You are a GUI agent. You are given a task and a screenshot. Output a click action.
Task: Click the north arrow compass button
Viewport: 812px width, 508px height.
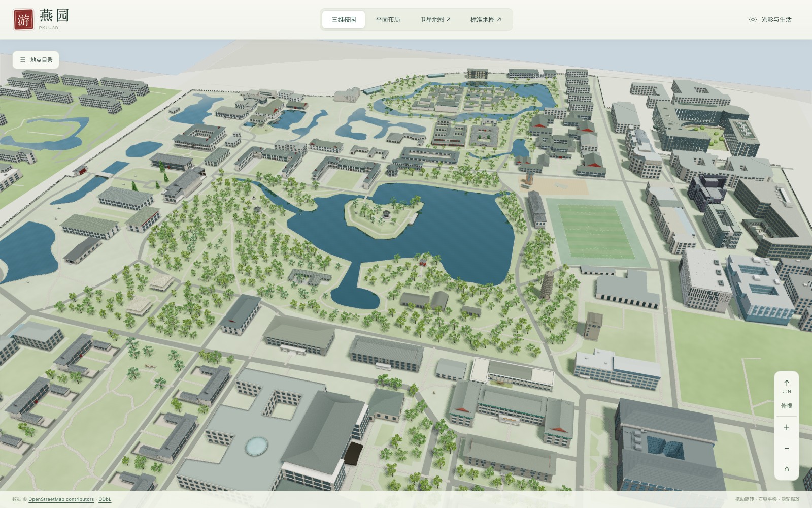point(787,386)
